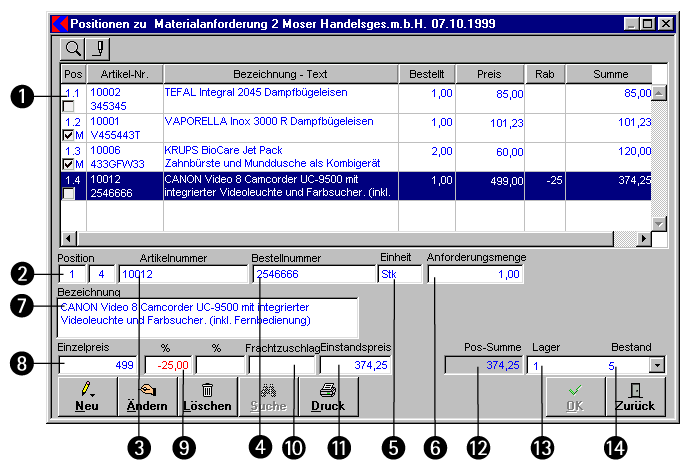Click the horizontal scrollbar right arrow
This screenshot has height=470, width=690.
643,239
